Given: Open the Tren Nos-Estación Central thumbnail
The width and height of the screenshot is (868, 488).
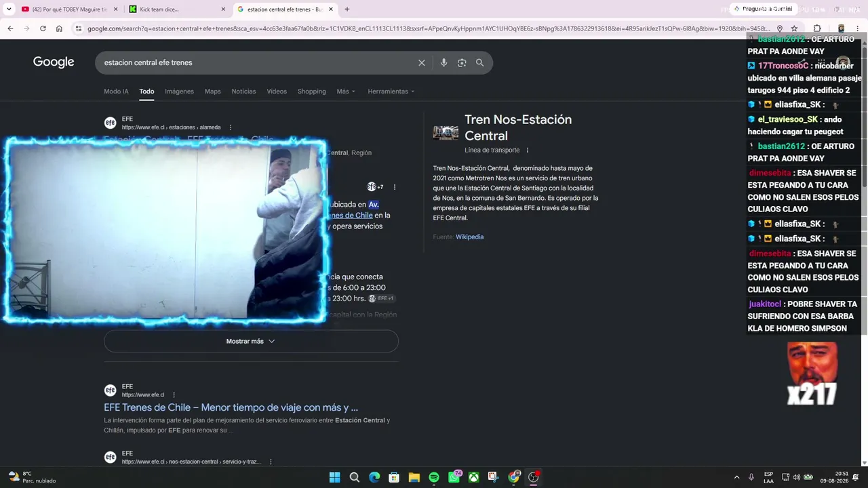Looking at the screenshot, I should (446, 132).
